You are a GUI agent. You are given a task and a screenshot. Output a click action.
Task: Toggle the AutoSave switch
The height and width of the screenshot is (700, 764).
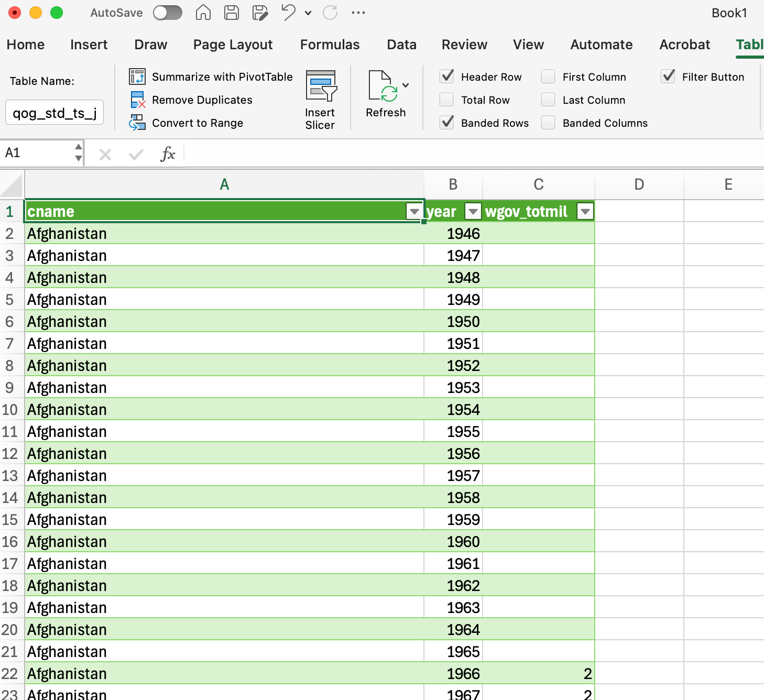[x=168, y=13]
